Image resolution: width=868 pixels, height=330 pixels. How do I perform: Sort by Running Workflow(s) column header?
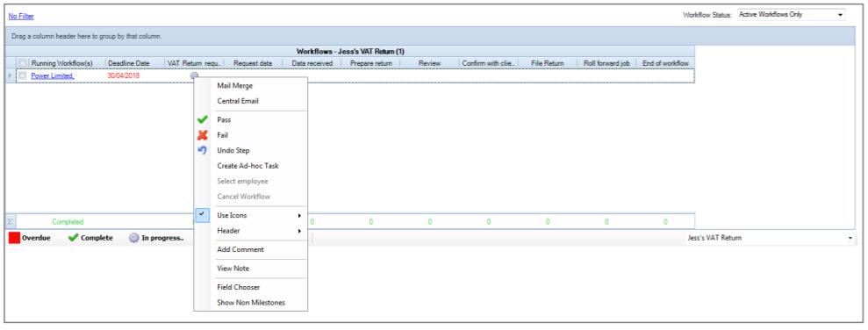click(x=61, y=63)
